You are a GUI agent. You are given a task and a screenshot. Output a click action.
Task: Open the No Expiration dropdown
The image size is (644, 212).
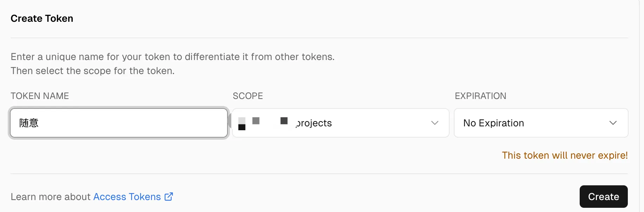[x=541, y=123]
